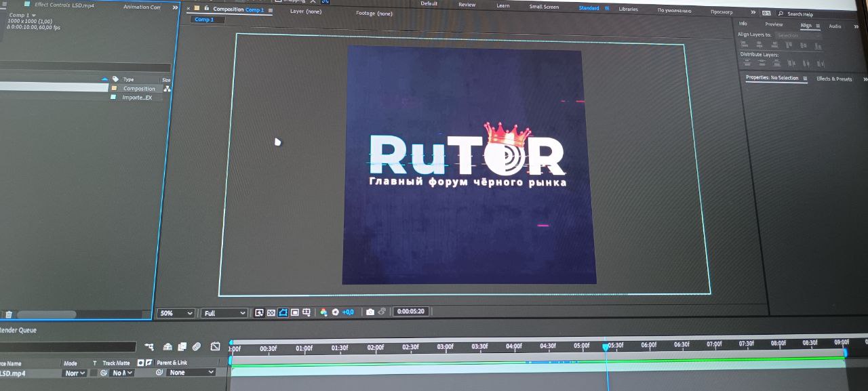The width and height of the screenshot is (868, 391).
Task: Open the 50% magnification dropdown
Action: (x=175, y=313)
